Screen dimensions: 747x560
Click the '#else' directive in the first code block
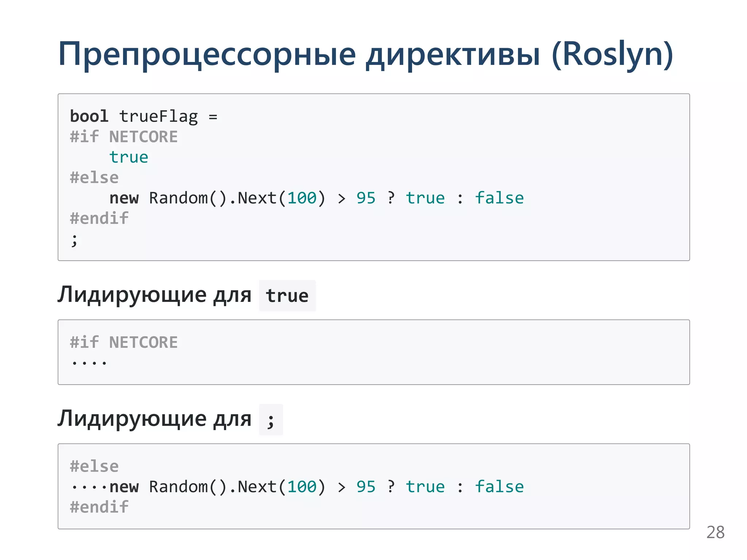(x=94, y=178)
